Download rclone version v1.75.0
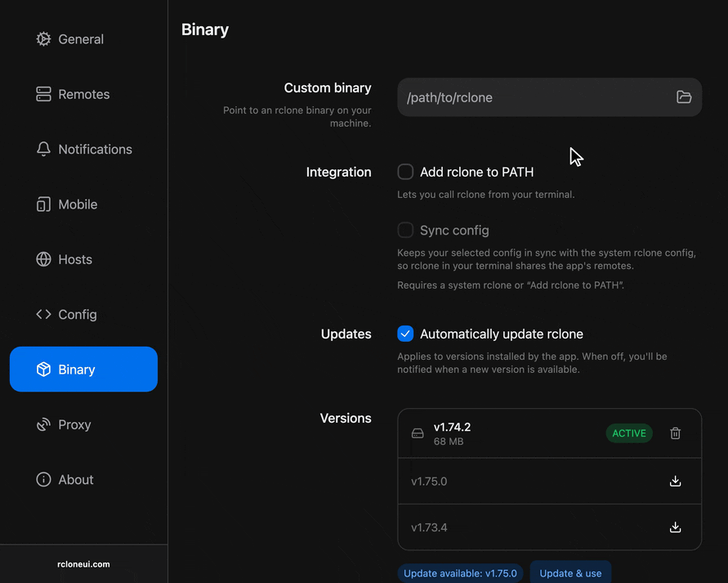The image size is (728, 583). [x=676, y=481]
